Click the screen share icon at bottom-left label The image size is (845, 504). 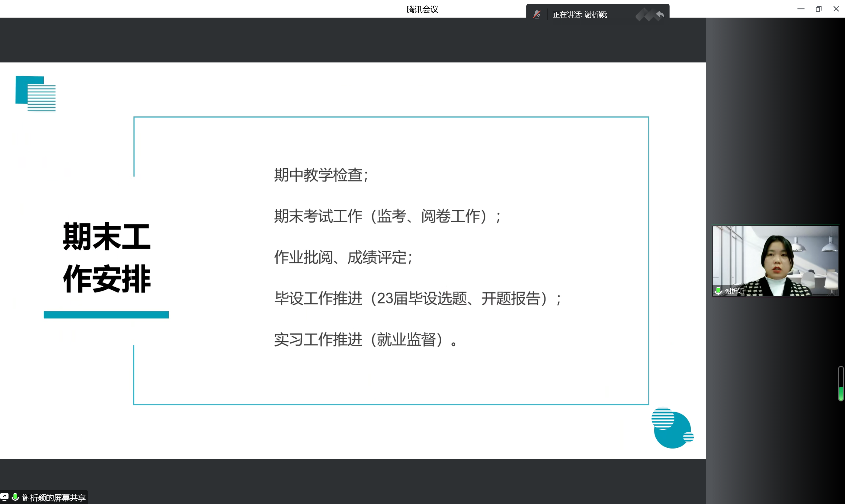click(x=4, y=497)
